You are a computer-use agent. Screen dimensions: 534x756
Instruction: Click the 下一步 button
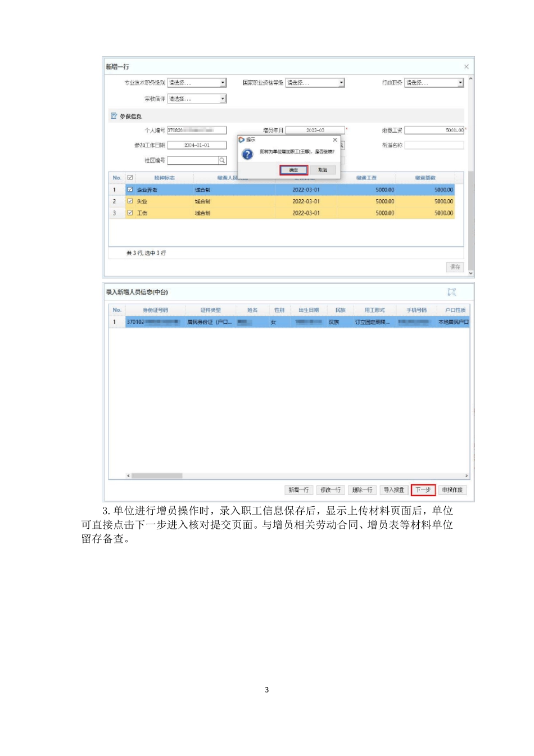pyautogui.click(x=423, y=490)
